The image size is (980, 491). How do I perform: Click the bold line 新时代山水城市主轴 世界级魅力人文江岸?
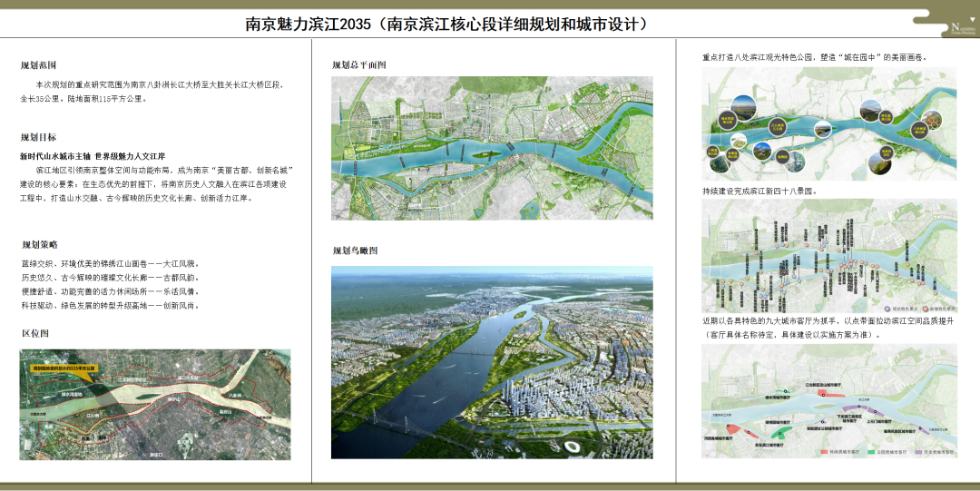[93, 156]
